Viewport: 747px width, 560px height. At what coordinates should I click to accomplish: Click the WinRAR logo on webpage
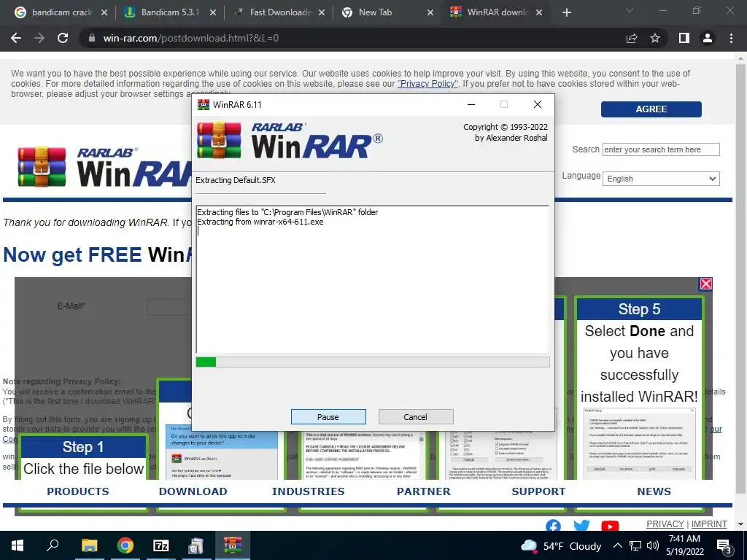(105, 167)
